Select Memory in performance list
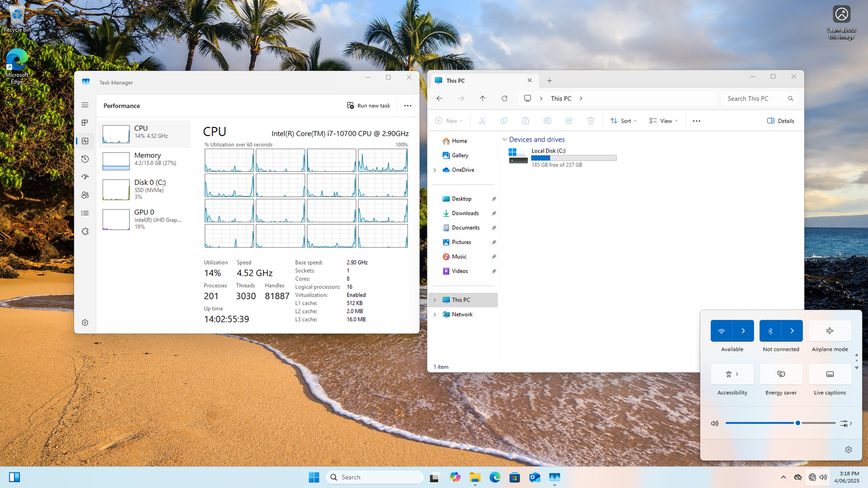868x488 pixels. tap(144, 161)
